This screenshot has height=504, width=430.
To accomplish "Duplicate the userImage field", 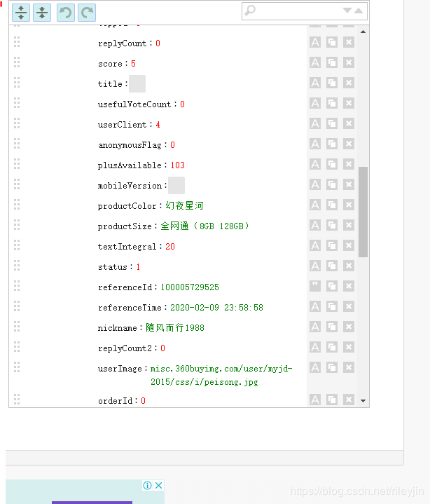I will click(x=332, y=367).
